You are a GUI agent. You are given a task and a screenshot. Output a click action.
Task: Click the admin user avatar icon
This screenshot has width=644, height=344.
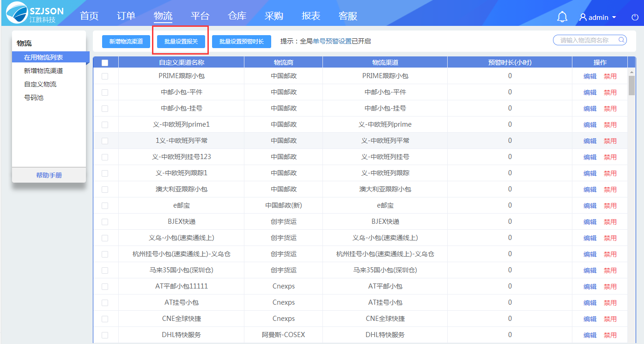(583, 17)
